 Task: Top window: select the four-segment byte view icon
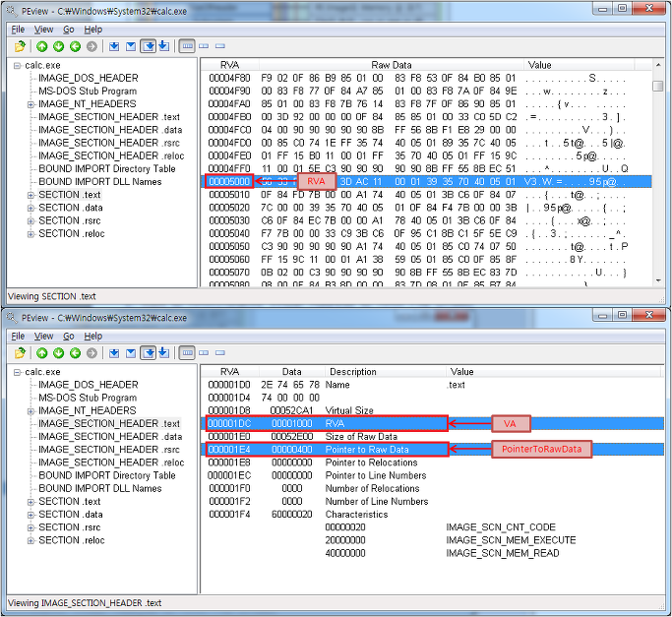click(187, 46)
